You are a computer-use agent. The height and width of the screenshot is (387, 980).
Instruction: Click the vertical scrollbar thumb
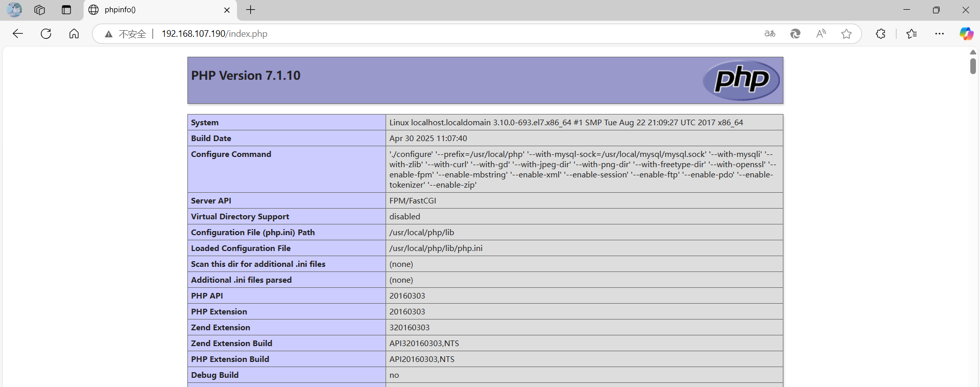pyautogui.click(x=973, y=66)
